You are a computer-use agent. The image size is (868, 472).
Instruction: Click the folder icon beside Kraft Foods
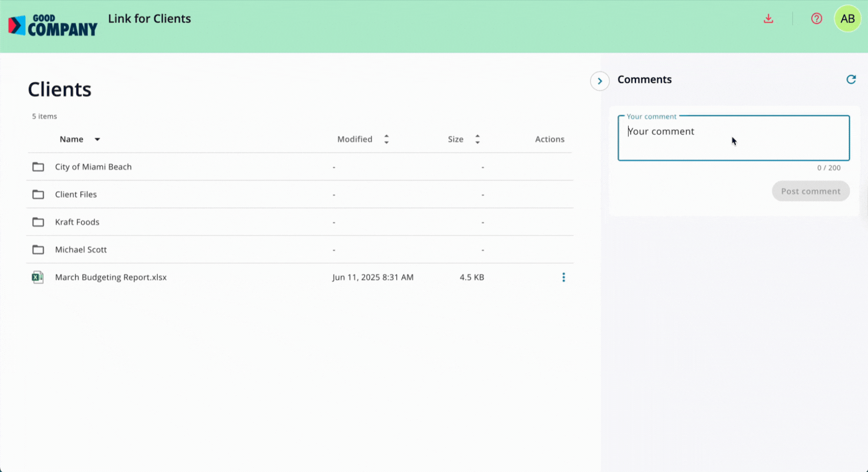pos(38,222)
